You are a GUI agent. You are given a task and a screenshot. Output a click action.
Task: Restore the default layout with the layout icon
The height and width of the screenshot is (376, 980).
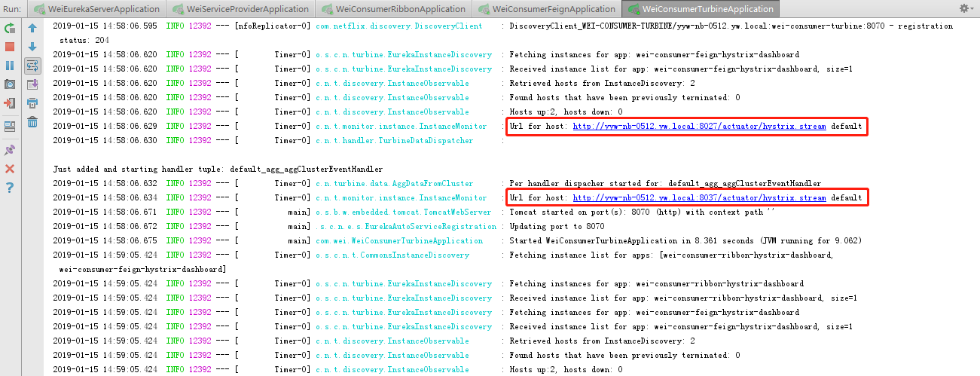[x=10, y=126]
